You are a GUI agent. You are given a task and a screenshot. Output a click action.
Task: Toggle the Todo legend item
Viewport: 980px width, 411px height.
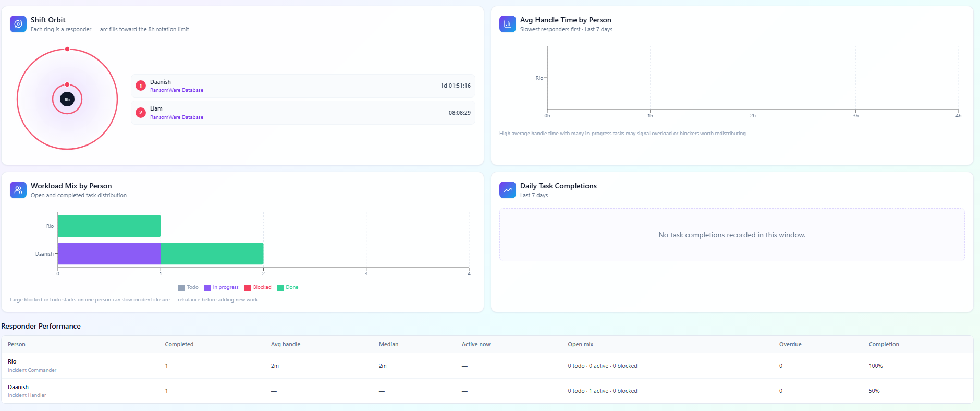coord(188,287)
